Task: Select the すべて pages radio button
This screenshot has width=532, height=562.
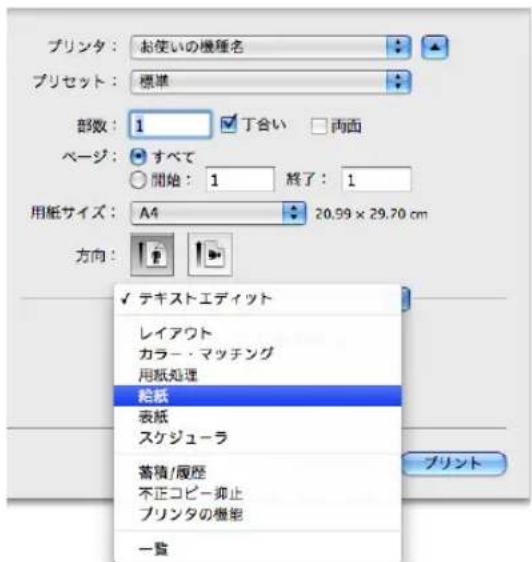Action: [x=138, y=157]
